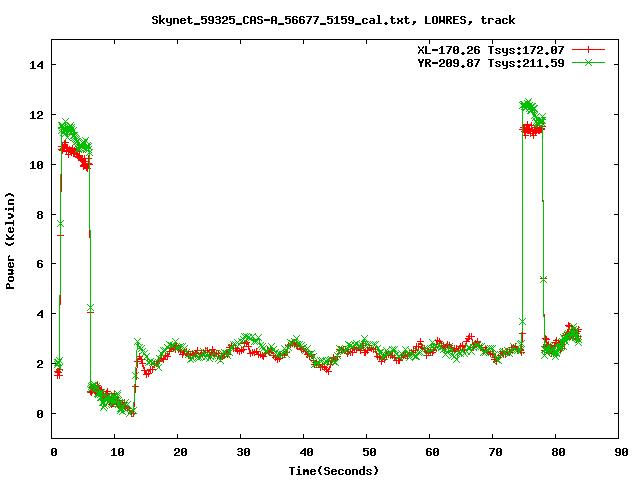Click x-axis tick label 30

coord(243,452)
